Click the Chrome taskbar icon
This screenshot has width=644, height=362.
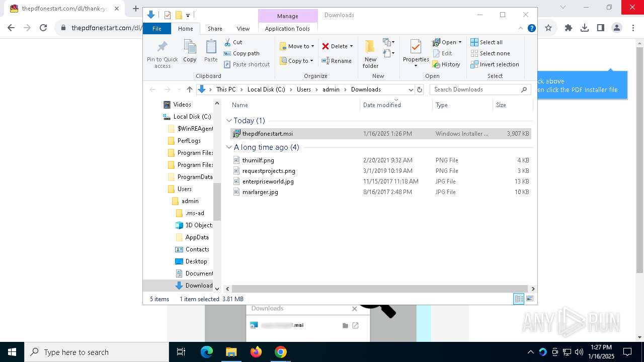coord(281,352)
